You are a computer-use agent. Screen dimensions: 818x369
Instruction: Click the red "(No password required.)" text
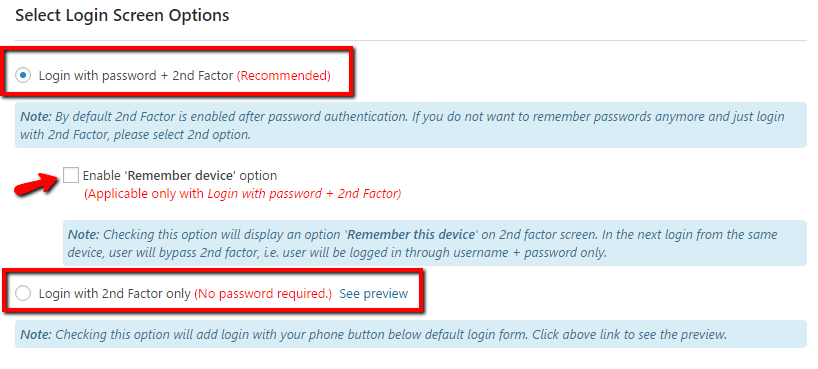[x=263, y=294]
